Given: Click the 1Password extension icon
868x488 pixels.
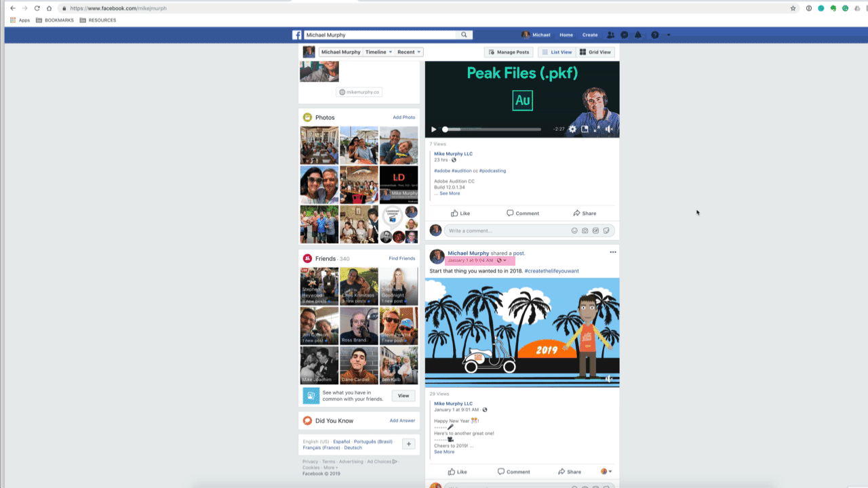Looking at the screenshot, I should coord(809,8).
